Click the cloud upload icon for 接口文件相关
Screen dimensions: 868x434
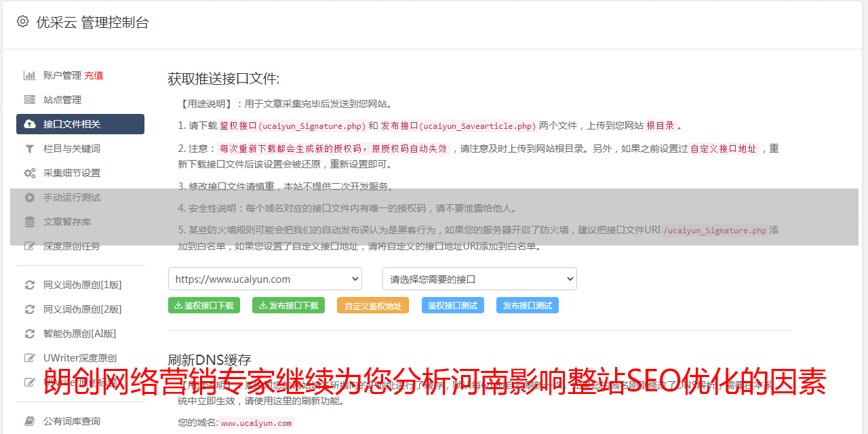[x=30, y=124]
